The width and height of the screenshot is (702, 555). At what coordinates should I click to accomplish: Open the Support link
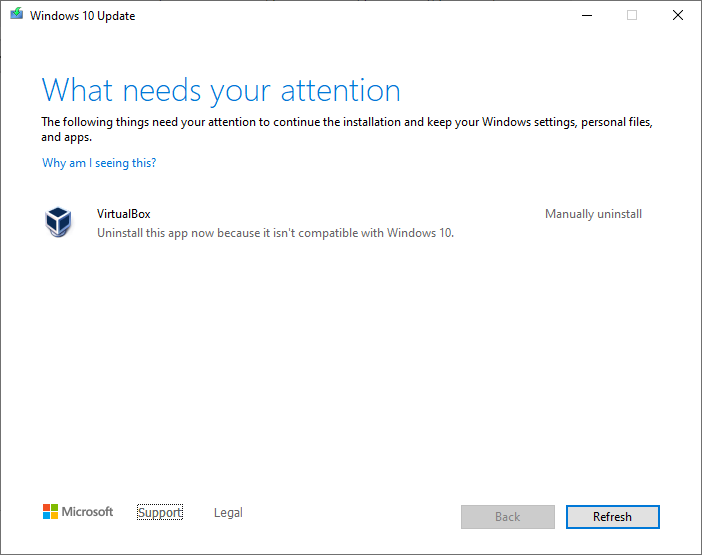160,512
